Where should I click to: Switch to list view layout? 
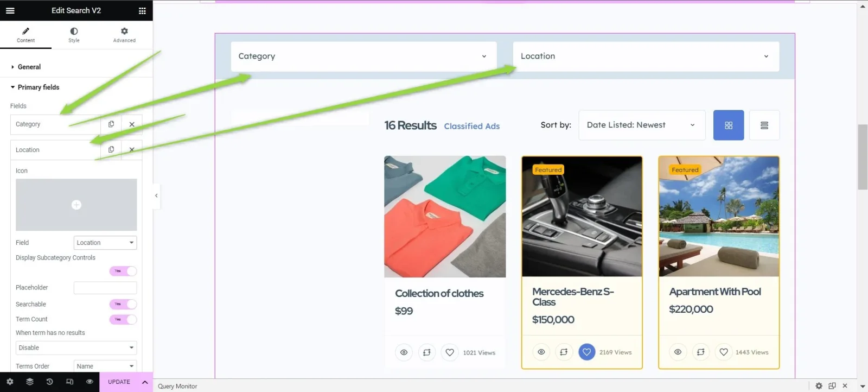coord(764,125)
